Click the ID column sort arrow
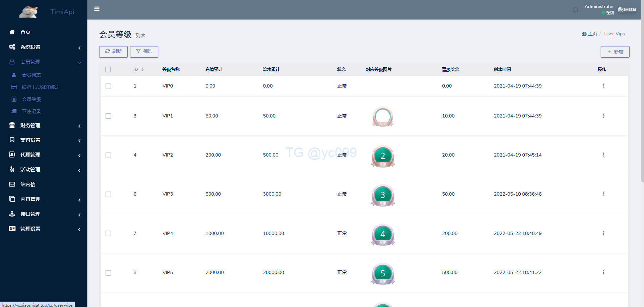This screenshot has width=644, height=307. [x=143, y=69]
